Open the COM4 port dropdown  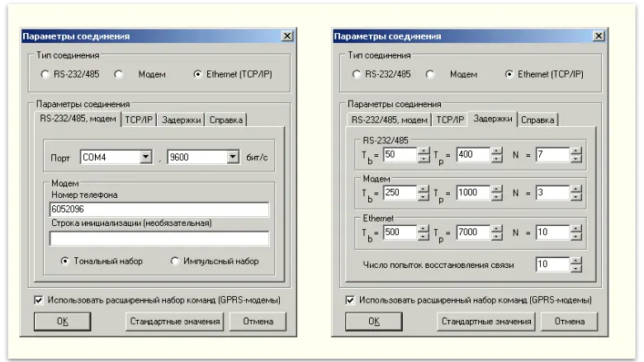click(x=145, y=157)
